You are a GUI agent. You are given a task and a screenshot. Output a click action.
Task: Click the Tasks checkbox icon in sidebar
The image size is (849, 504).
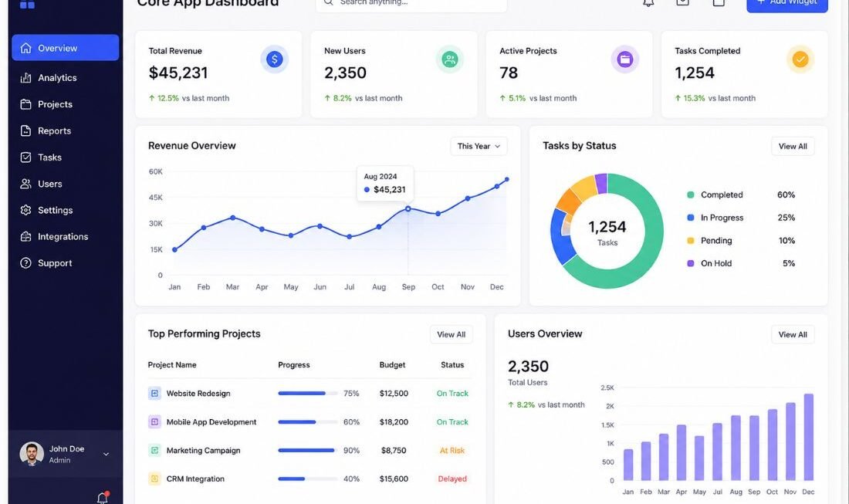25,157
